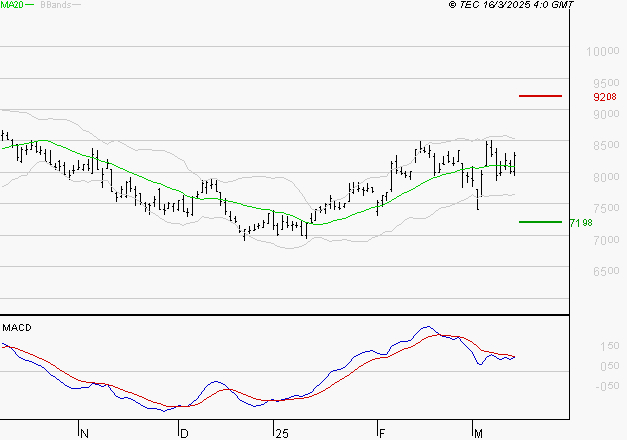Click the 9500 price axis label
Image resolution: width=627 pixels, height=440 pixels.
click(x=606, y=83)
